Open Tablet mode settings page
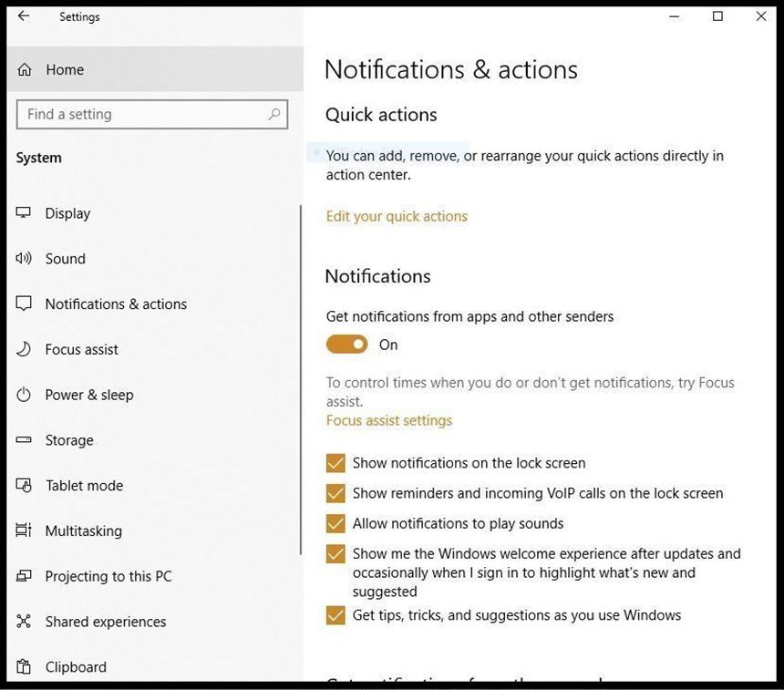Screen dimensions: 784x690 tap(84, 486)
